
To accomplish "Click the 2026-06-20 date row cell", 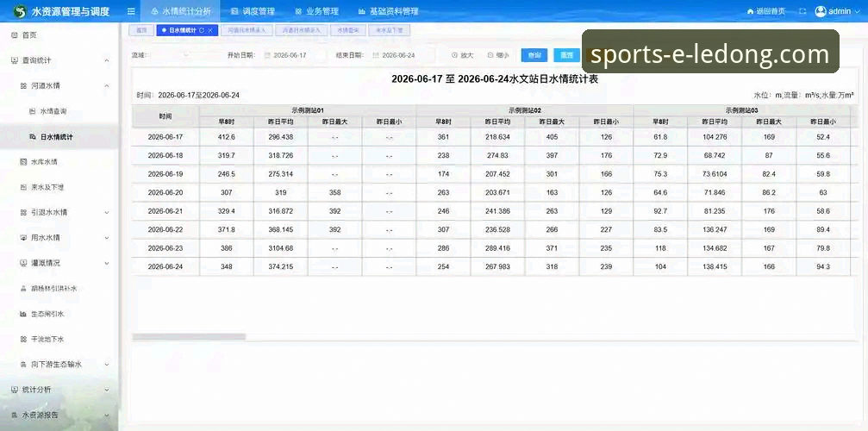I will pyautogui.click(x=165, y=192).
